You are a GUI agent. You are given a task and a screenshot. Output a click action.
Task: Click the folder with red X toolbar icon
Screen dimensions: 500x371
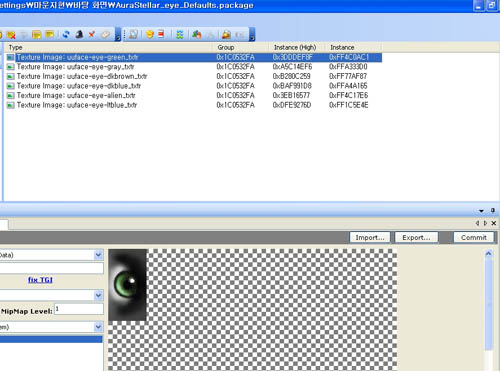point(11,35)
